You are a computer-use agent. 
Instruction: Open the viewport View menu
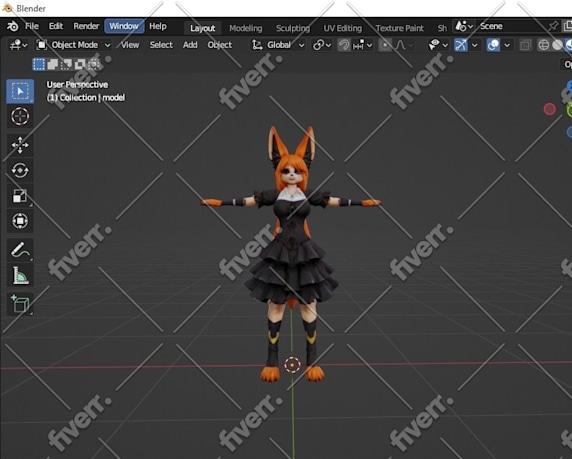tap(130, 45)
